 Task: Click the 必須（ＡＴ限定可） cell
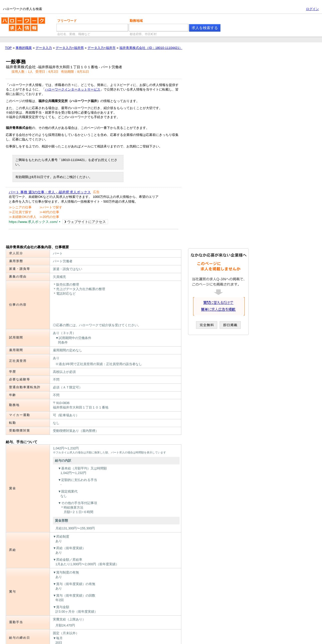click(x=115, y=387)
